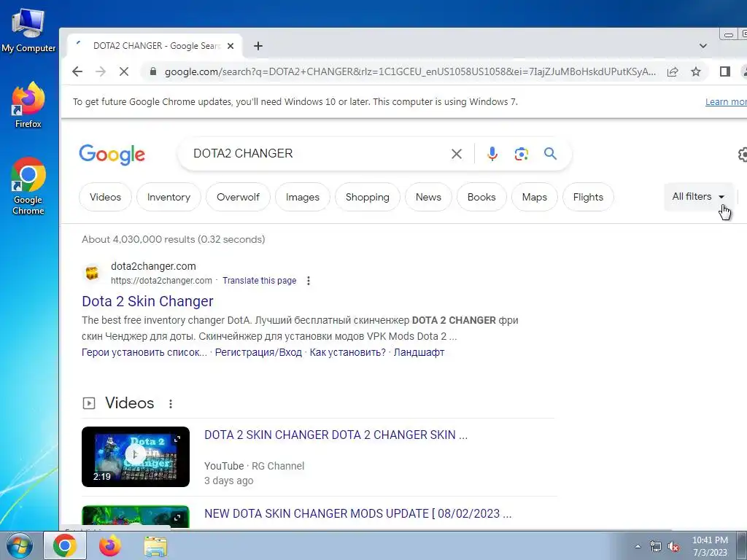This screenshot has width=747, height=560.
Task: Open Firefox from taskbar
Action: tap(110, 545)
